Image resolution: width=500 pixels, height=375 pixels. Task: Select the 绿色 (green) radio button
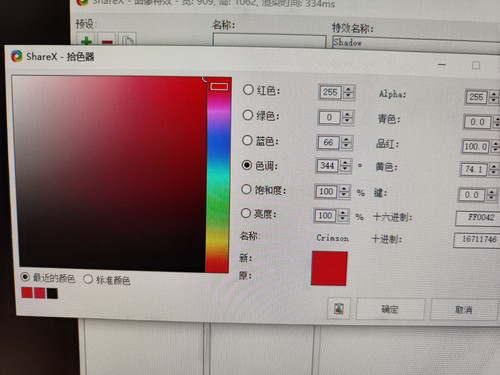[247, 115]
